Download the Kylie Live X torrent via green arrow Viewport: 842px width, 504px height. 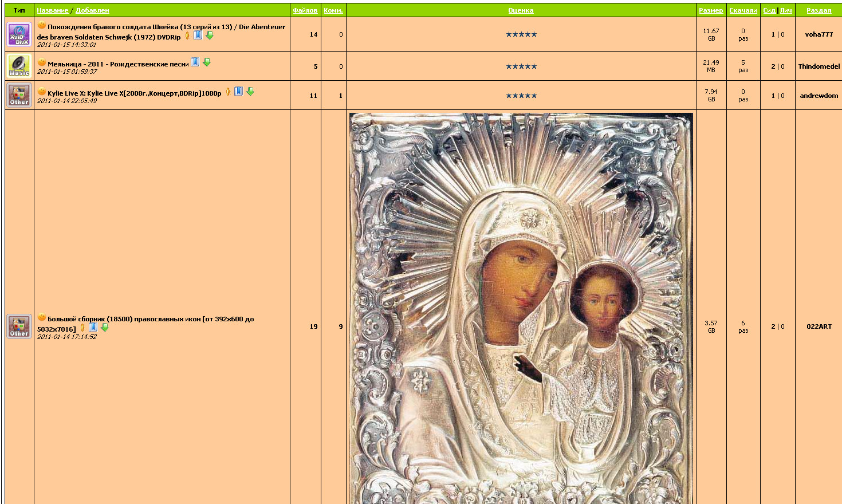click(250, 92)
